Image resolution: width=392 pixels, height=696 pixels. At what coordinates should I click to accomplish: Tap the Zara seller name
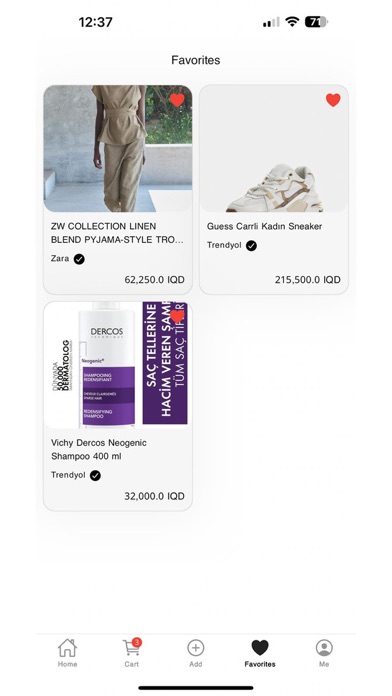tap(60, 259)
